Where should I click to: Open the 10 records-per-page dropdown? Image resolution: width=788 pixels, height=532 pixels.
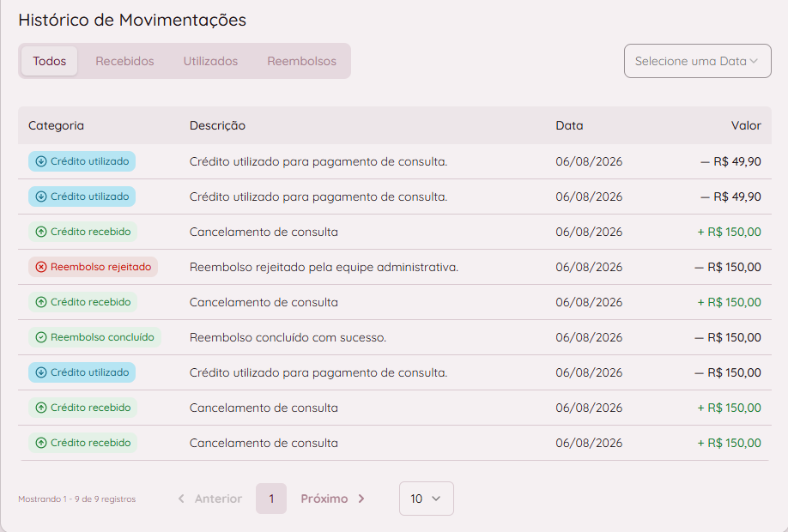click(426, 499)
